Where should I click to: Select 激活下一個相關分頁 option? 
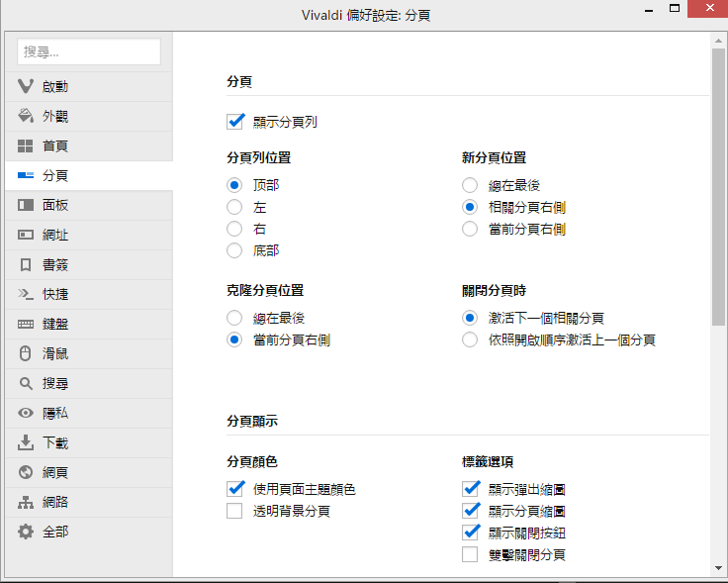(x=470, y=318)
